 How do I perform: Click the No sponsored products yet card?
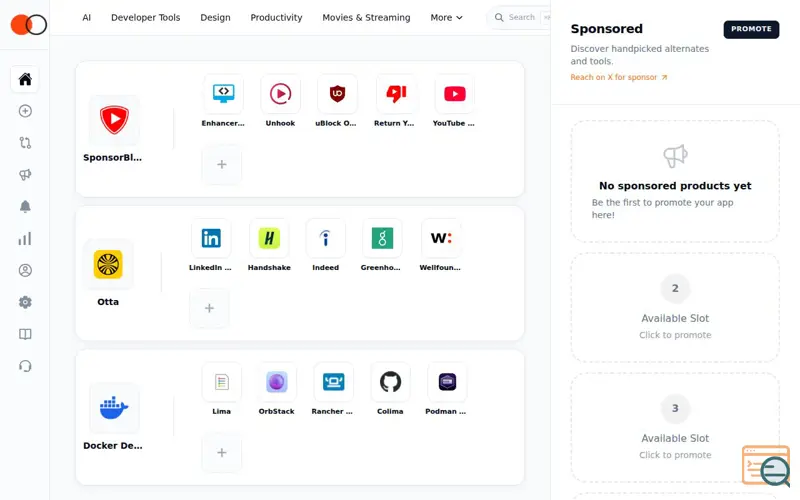675,181
